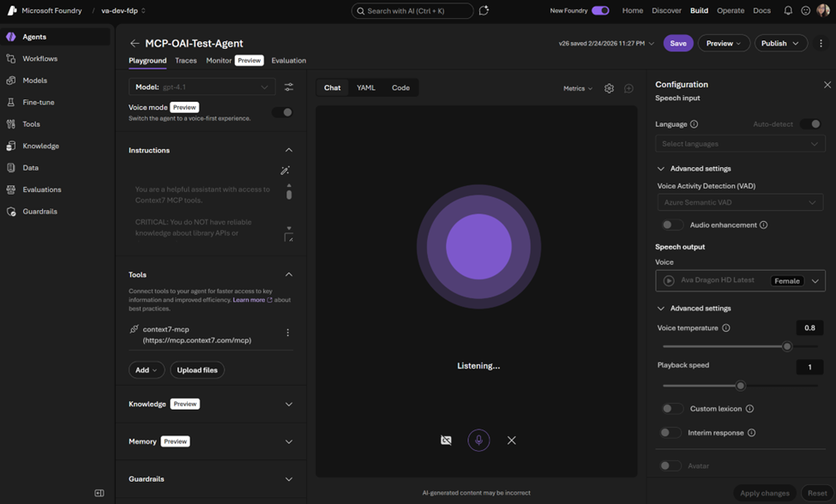Open the Operate top menu

tap(731, 10)
